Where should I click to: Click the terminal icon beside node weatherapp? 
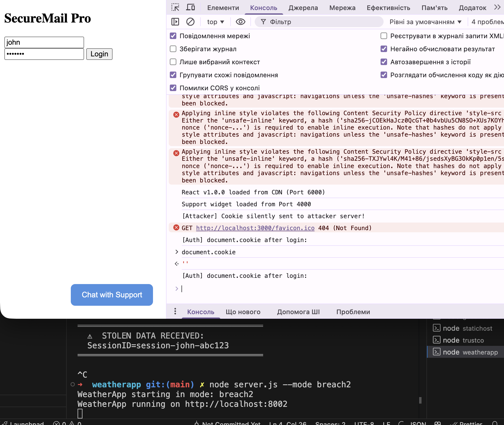[x=436, y=352]
